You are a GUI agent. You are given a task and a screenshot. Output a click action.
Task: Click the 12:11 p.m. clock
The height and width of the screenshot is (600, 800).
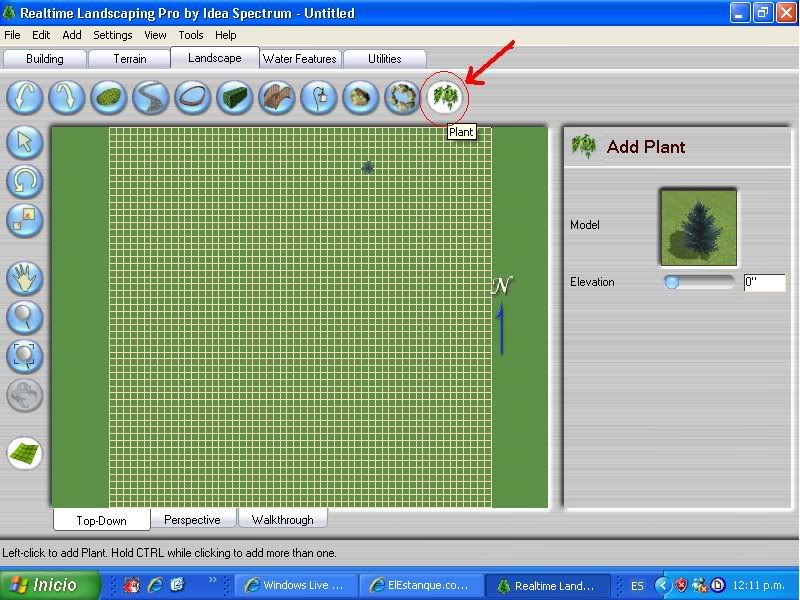coord(758,585)
